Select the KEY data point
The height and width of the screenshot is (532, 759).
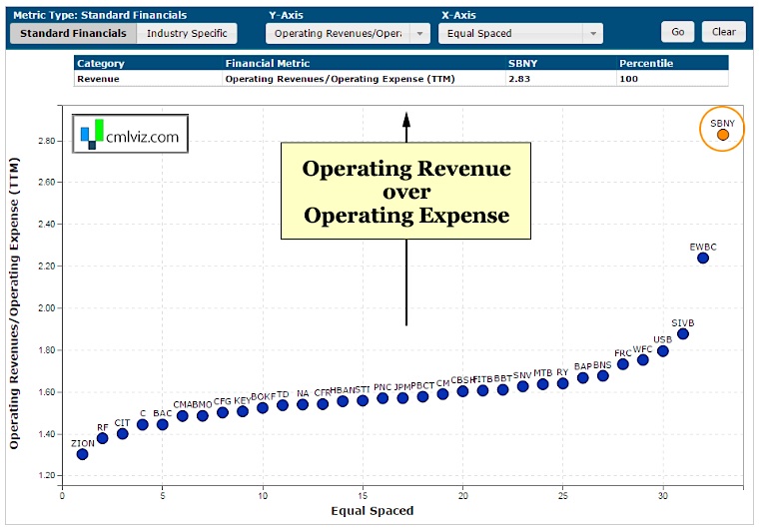click(243, 411)
